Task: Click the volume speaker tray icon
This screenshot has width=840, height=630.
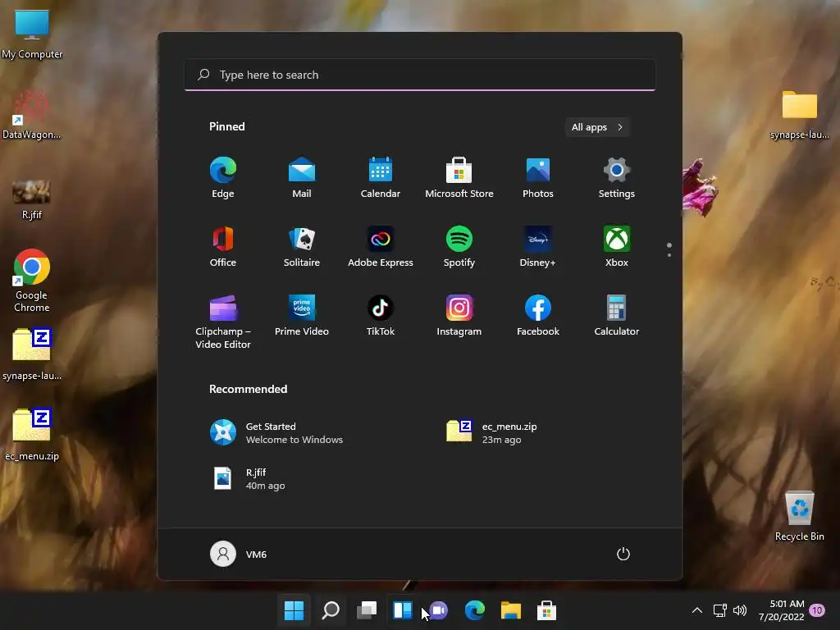Action: pos(740,610)
